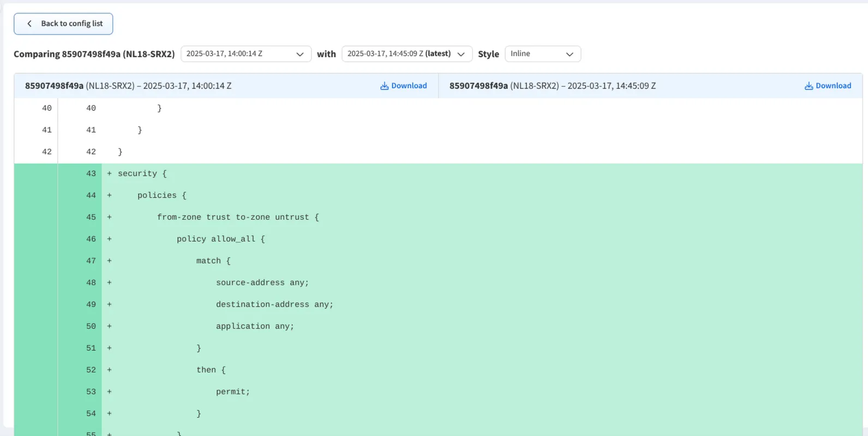This screenshot has height=436, width=868.
Task: Click the right pane download icon
Action: pyautogui.click(x=809, y=86)
